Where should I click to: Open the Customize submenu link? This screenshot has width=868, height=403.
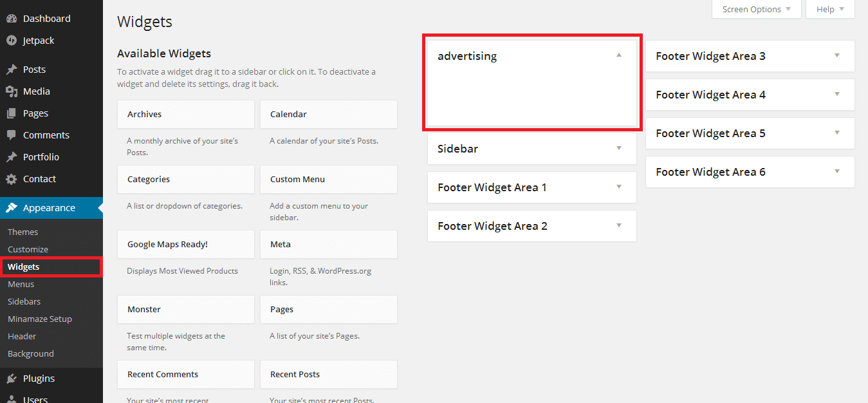coord(28,249)
